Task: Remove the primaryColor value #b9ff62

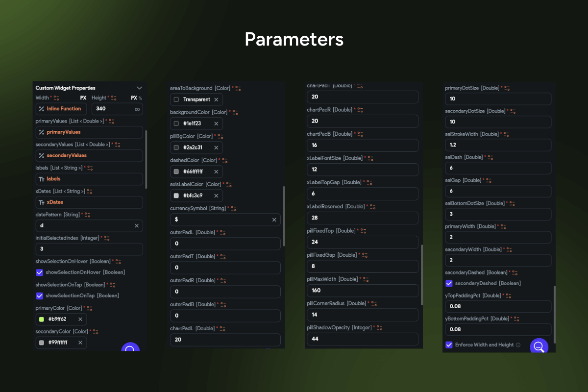Action: click(80, 319)
